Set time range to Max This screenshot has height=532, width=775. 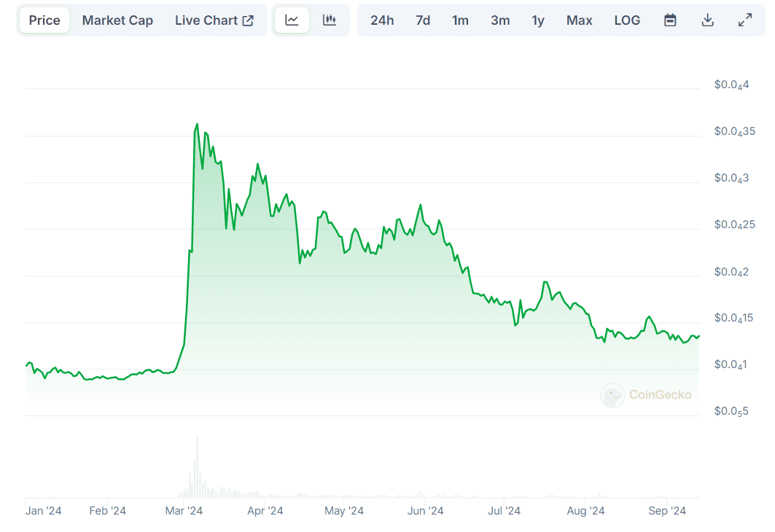pos(580,20)
